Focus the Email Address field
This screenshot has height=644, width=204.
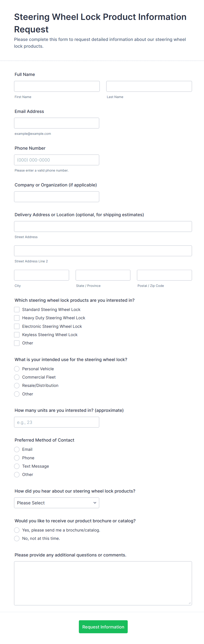(56, 123)
